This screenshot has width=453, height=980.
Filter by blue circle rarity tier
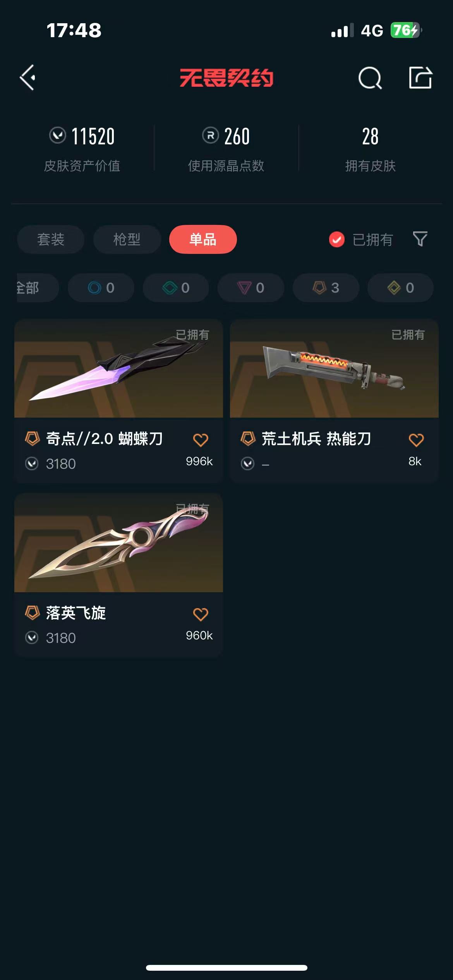point(101,288)
